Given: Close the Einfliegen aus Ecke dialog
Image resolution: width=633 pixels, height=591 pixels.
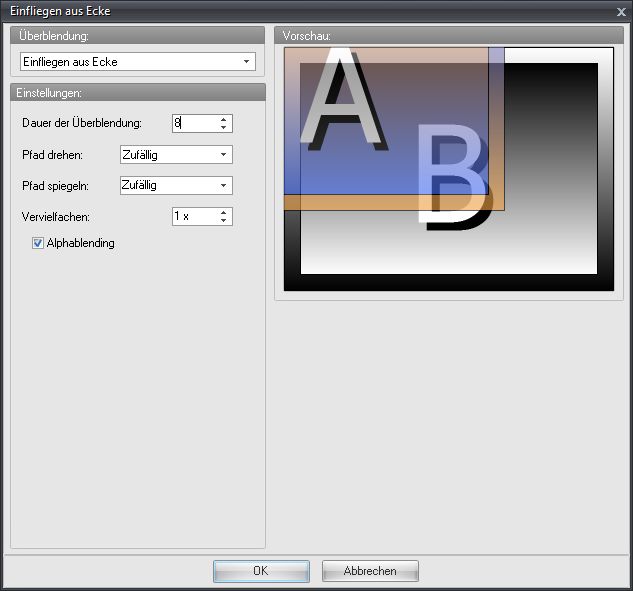Looking at the screenshot, I should [x=621, y=11].
